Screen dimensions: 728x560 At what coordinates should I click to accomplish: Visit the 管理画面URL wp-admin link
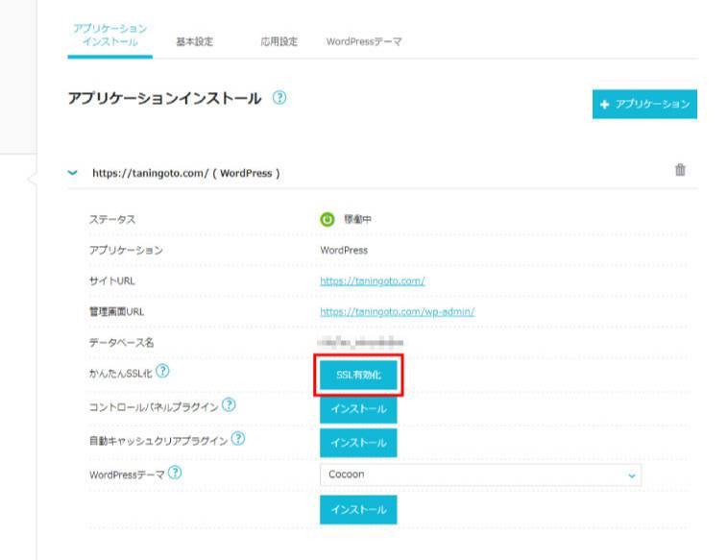pos(397,312)
